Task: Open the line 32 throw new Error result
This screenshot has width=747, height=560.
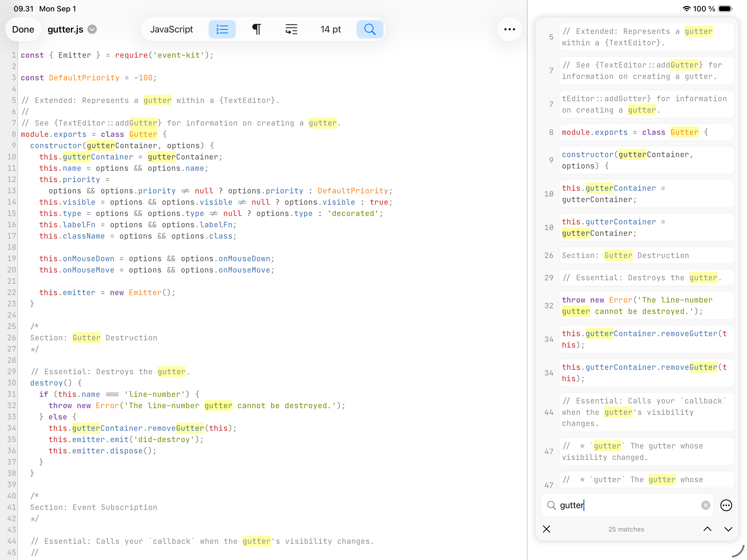Action: coord(646,306)
